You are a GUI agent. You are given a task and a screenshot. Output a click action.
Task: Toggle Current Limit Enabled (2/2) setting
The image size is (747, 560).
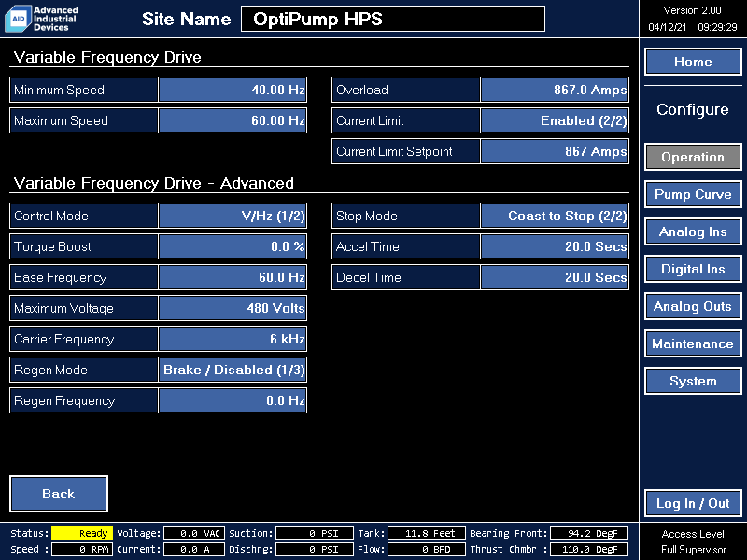coord(555,120)
